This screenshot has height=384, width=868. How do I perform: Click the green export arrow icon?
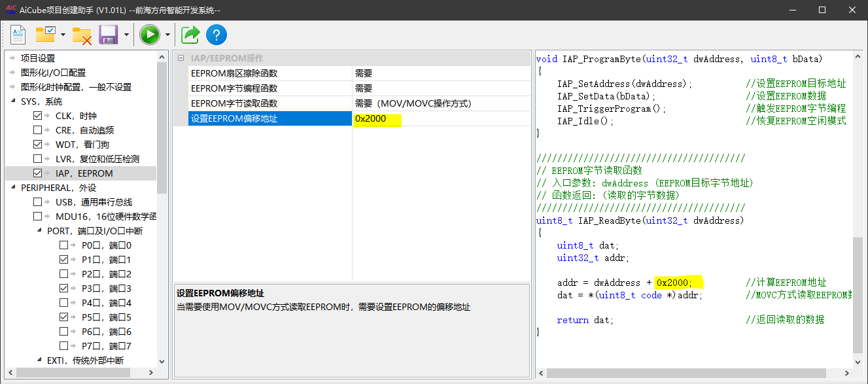tap(190, 35)
